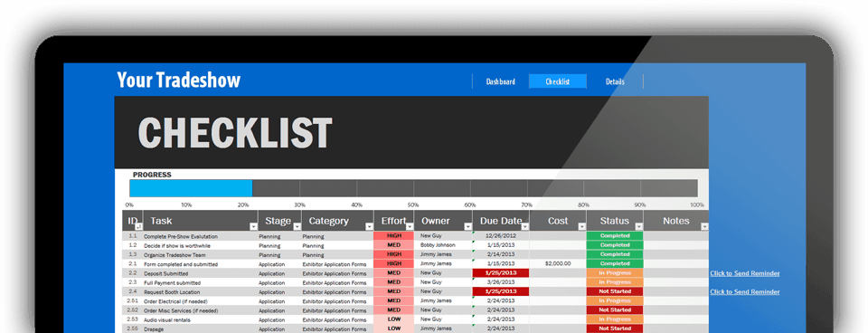The height and width of the screenshot is (333, 868).
Task: Open the Status column filter dropdown
Action: click(639, 226)
